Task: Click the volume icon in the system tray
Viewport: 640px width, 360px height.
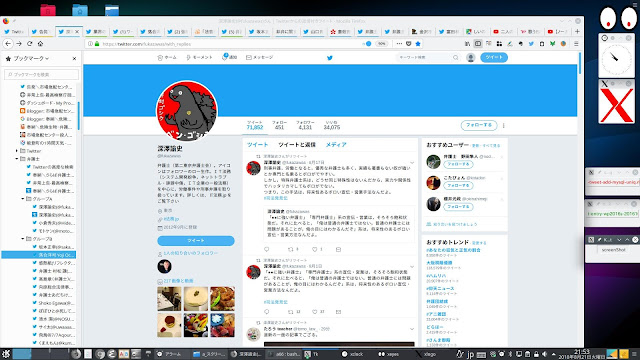Action: (x=544, y=354)
